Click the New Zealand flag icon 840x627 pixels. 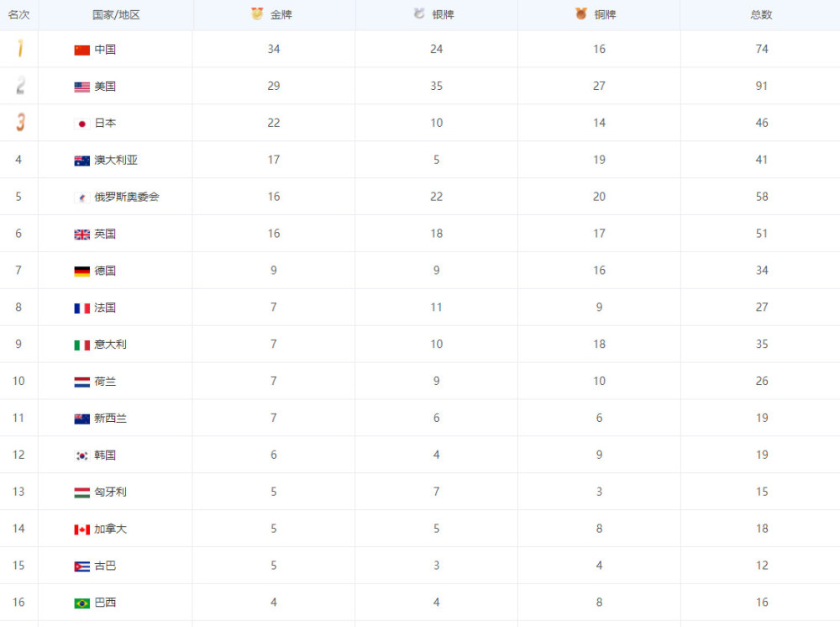pyautogui.click(x=82, y=419)
